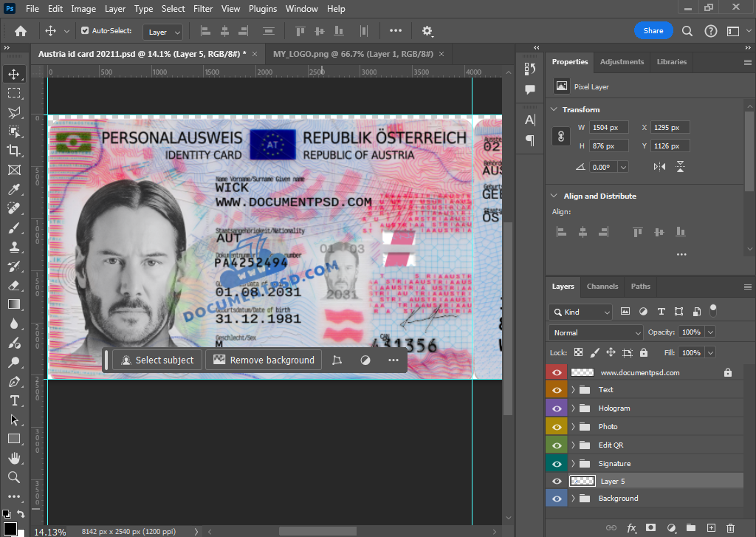Hide the Edit QR group

[x=557, y=445]
